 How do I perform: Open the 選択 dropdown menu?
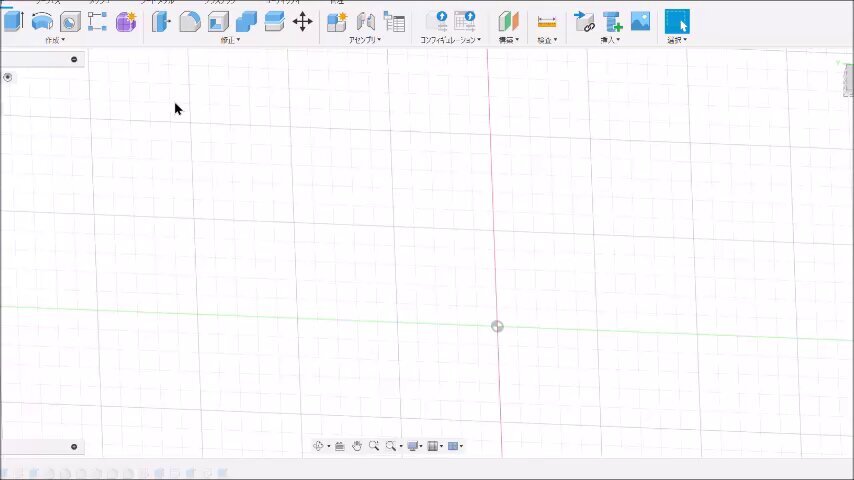click(x=677, y=40)
